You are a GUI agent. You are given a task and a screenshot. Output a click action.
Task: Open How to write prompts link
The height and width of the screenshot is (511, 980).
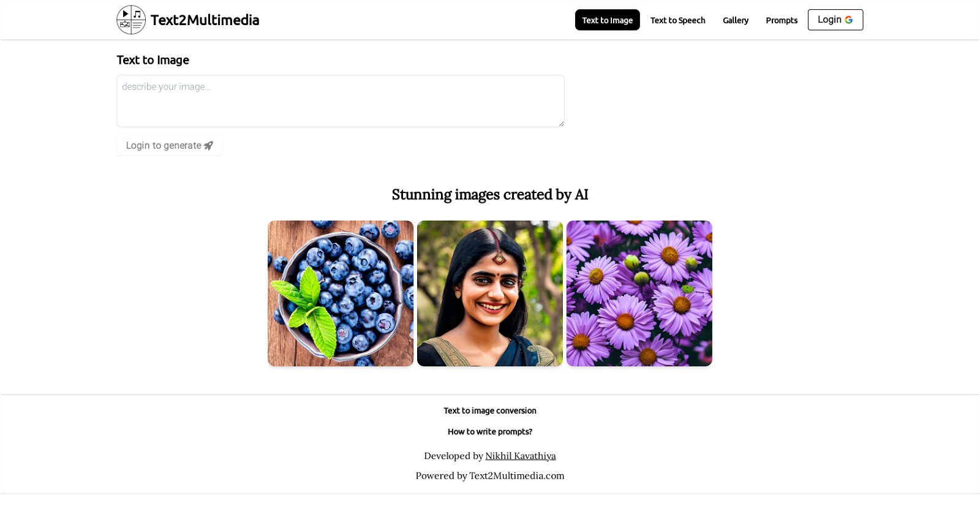[x=490, y=431]
